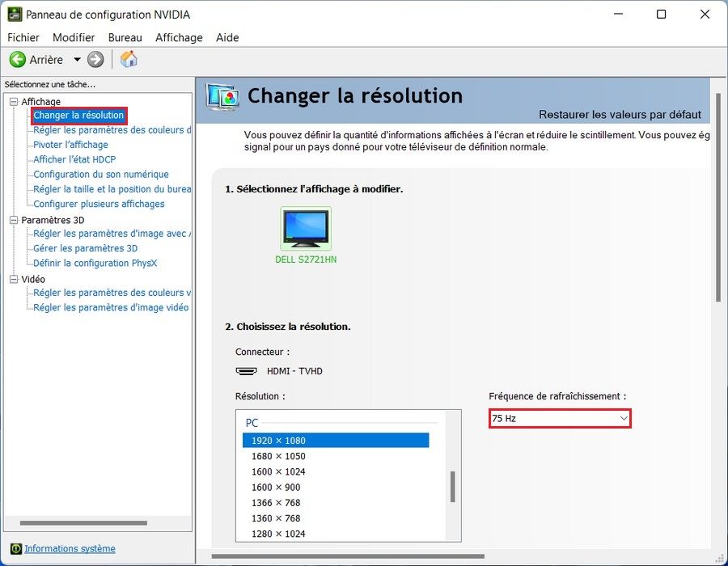Viewport: 728px width, 566px height.
Task: Open the Affichage menu
Action: coord(179,37)
